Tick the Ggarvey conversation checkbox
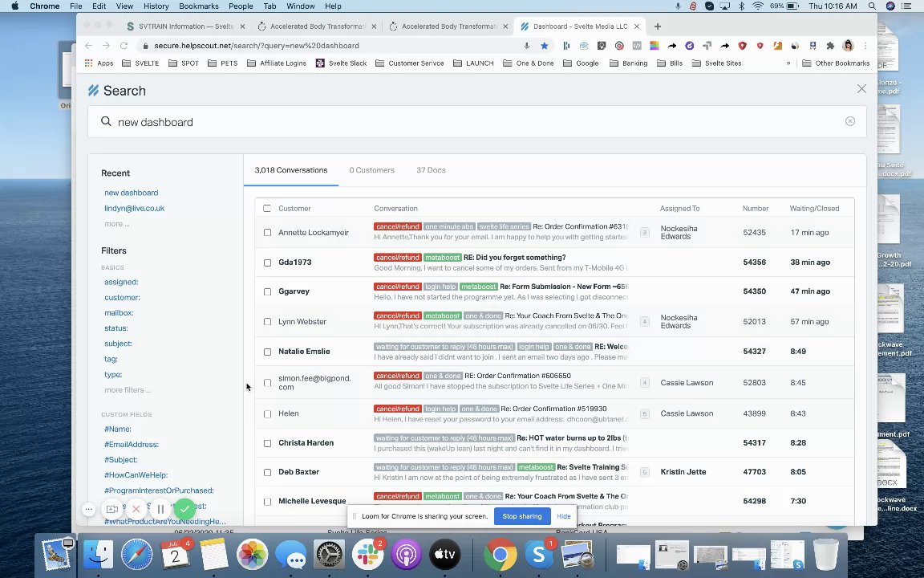The width and height of the screenshot is (924, 578). [268, 291]
